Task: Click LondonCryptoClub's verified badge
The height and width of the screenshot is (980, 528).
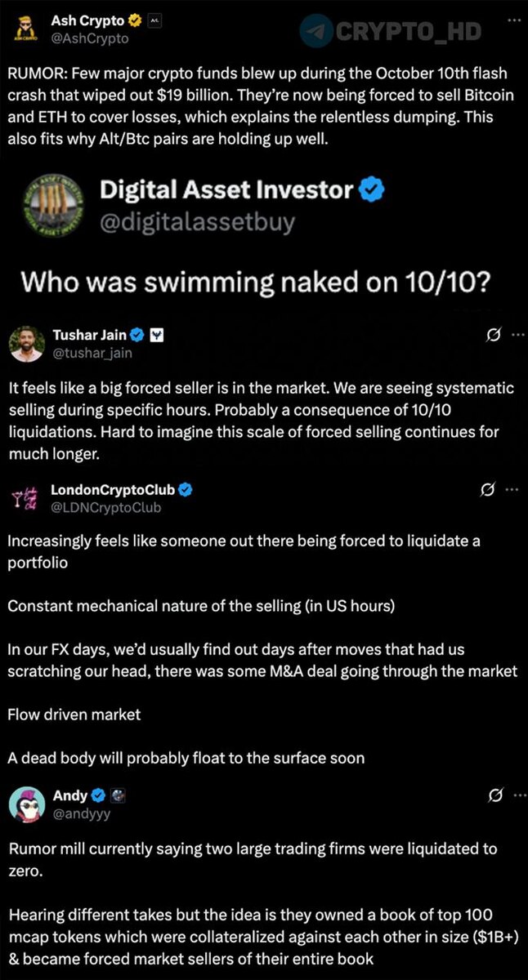Action: 186,490
